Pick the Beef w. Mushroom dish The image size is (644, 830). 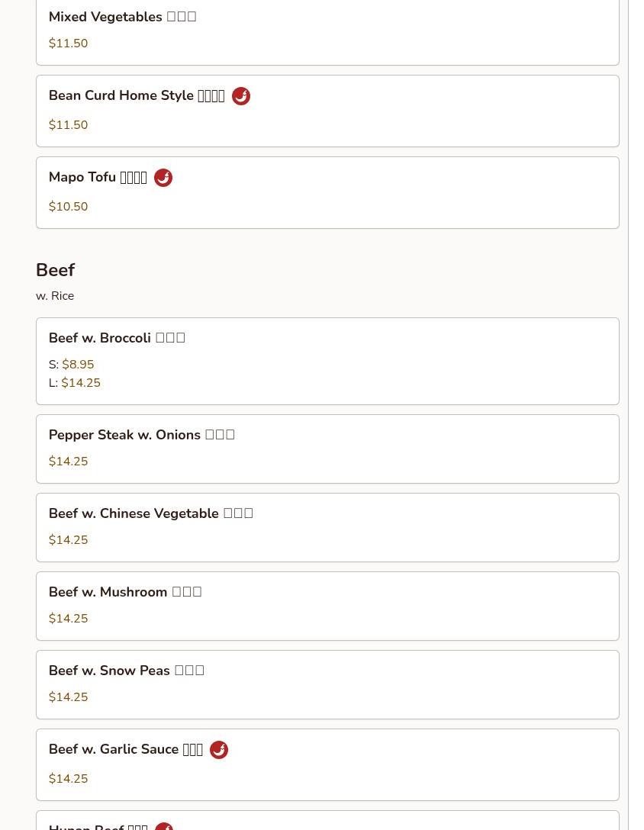125,592
